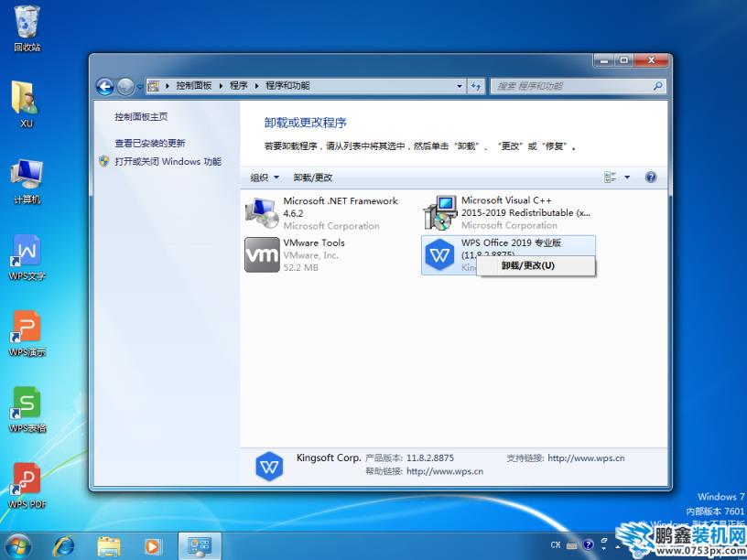Click the Kingsoft Corp. publisher text

tap(329, 458)
